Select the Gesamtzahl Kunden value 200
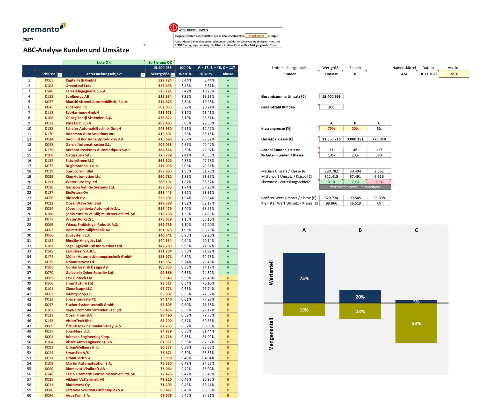Image resolution: width=504 pixels, height=420 pixels. (x=331, y=107)
